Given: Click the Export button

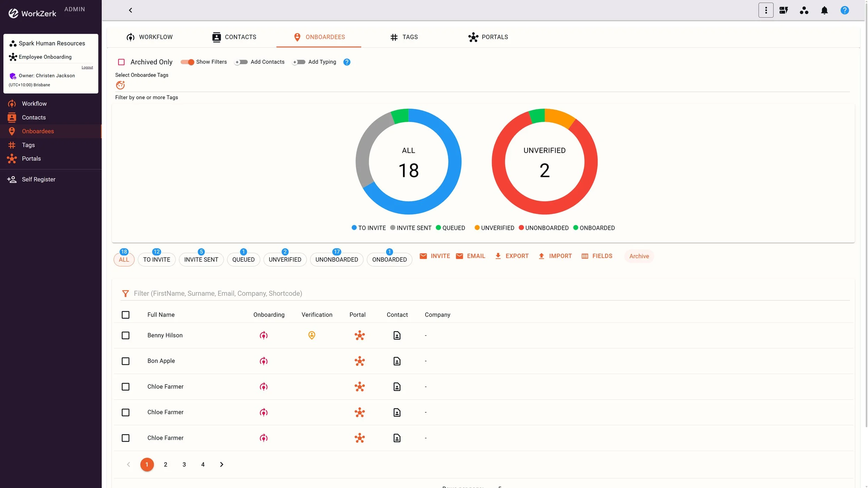Looking at the screenshot, I should (x=511, y=256).
